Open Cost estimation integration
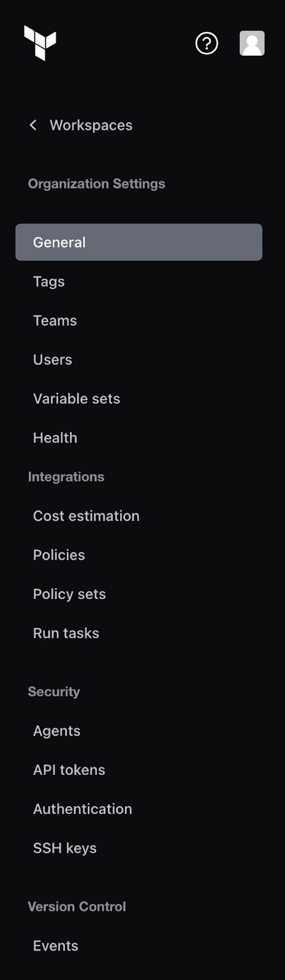 tap(86, 516)
